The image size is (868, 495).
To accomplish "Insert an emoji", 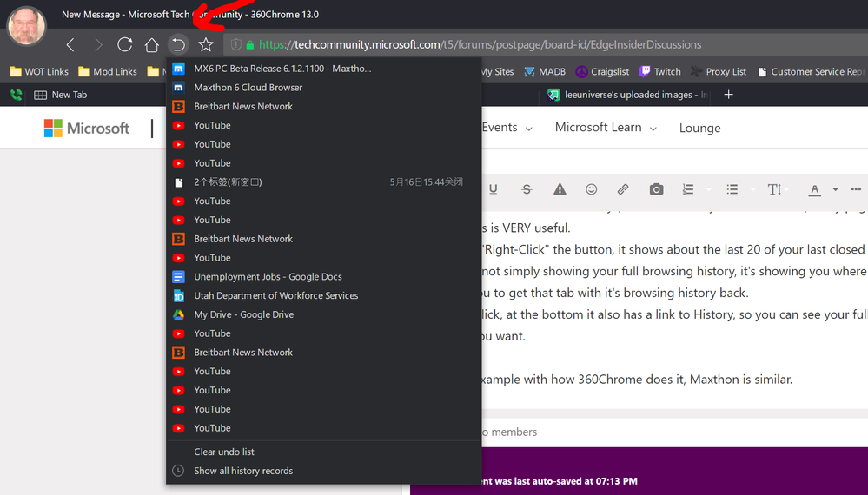I will 591,189.
